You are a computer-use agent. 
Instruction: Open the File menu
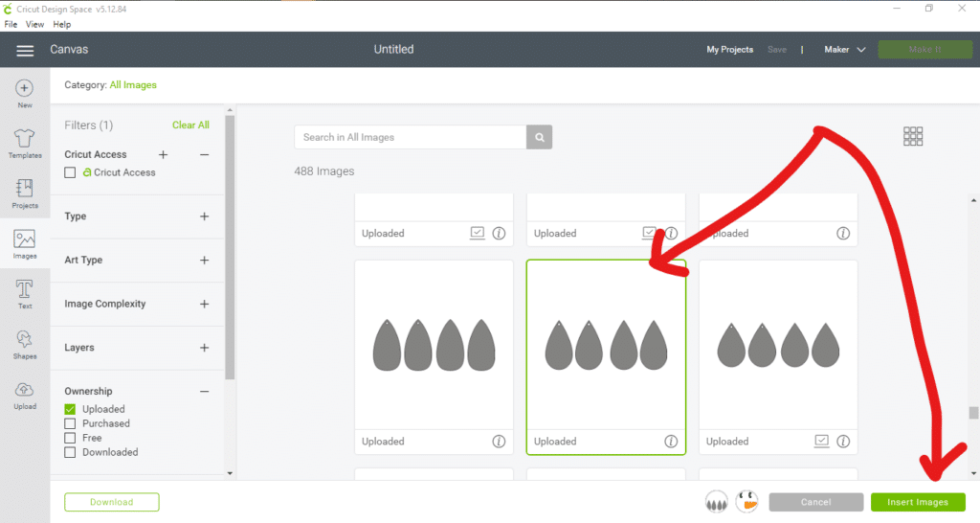(x=11, y=24)
